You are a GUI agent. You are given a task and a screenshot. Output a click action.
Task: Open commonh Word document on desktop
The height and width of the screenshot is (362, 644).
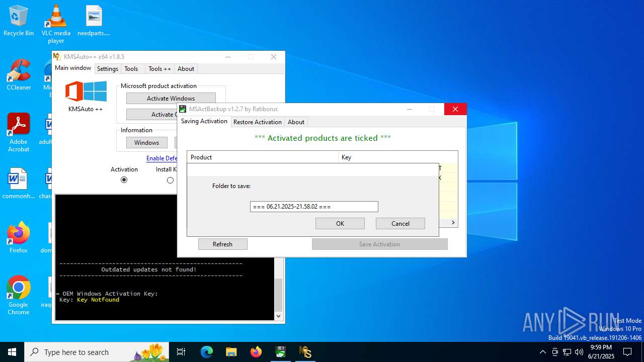point(19,184)
